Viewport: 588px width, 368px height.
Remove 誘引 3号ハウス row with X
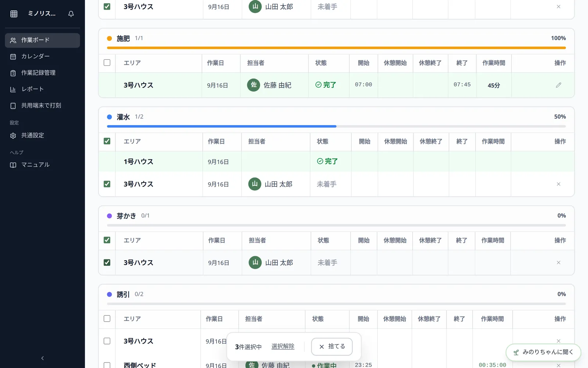(x=558, y=341)
